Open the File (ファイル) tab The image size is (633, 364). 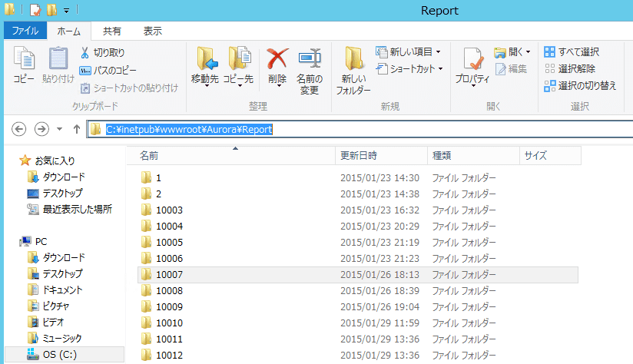tap(25, 31)
